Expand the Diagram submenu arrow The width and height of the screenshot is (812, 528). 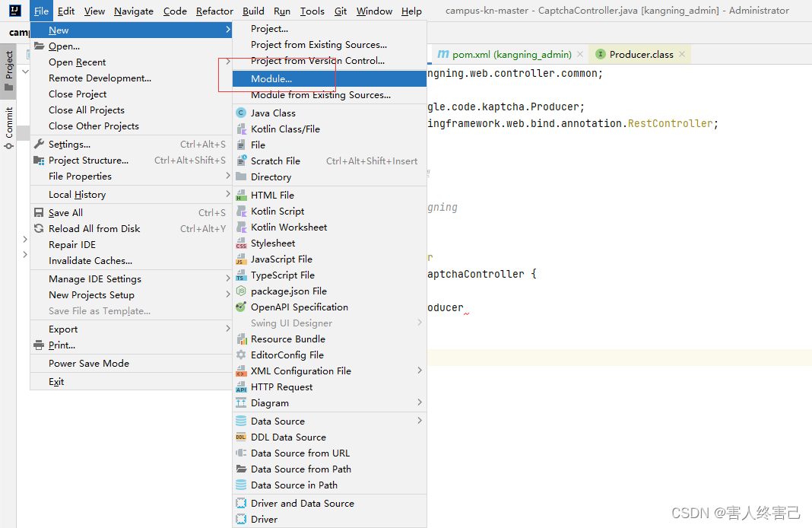coord(420,402)
